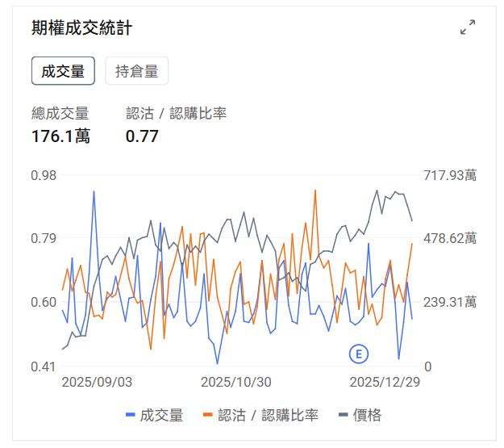Select the 176.1萬 total volume value

(60, 136)
